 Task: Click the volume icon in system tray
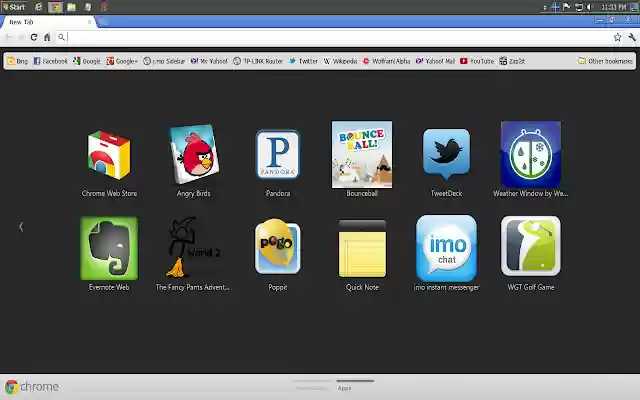[x=590, y=7]
